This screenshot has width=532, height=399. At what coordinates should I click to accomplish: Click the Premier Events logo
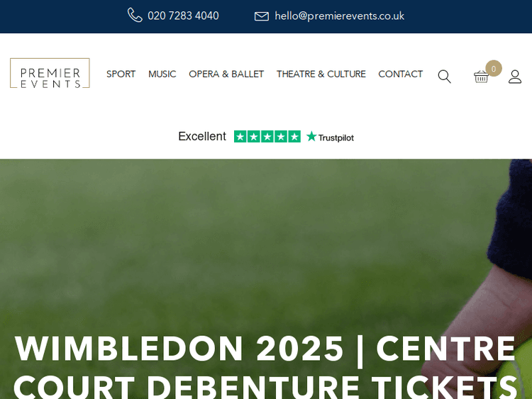50,73
